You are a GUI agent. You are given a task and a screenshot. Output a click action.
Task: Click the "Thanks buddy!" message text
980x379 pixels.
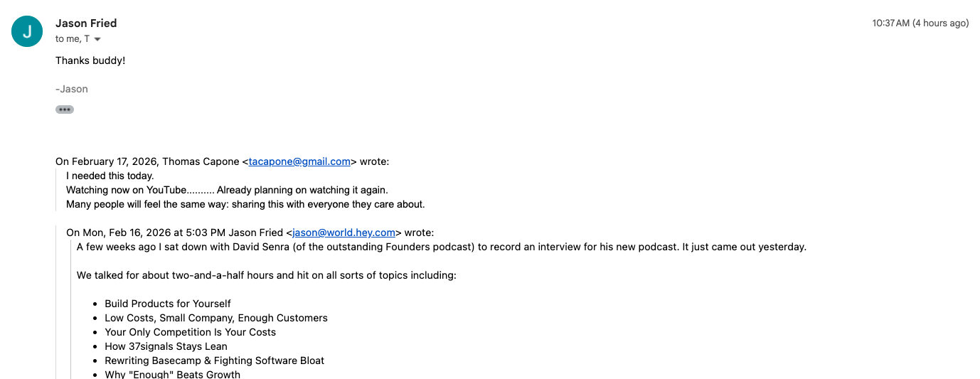coord(90,60)
